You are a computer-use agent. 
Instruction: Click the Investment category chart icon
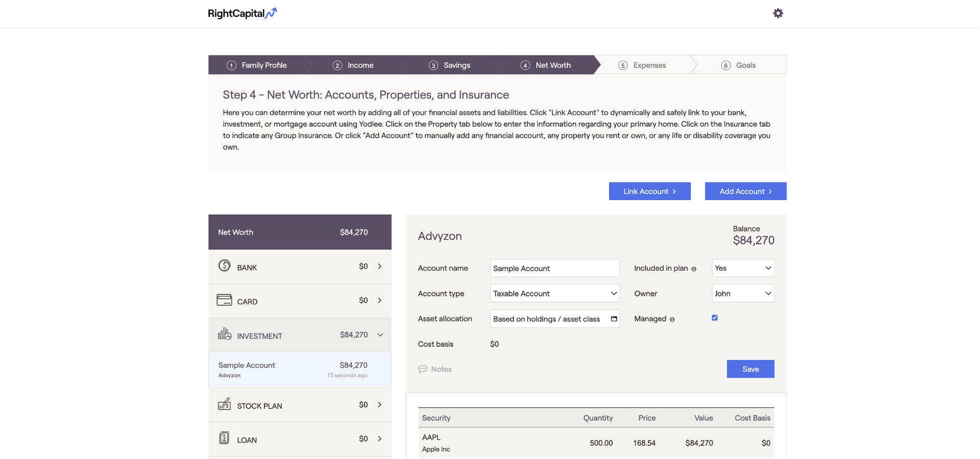pos(224,334)
